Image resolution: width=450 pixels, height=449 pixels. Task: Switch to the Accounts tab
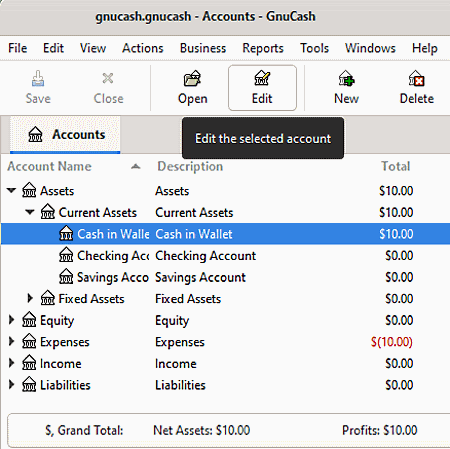[65, 135]
